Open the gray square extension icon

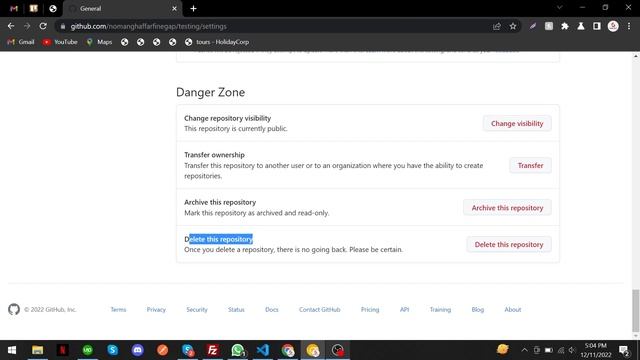[x=549, y=26]
